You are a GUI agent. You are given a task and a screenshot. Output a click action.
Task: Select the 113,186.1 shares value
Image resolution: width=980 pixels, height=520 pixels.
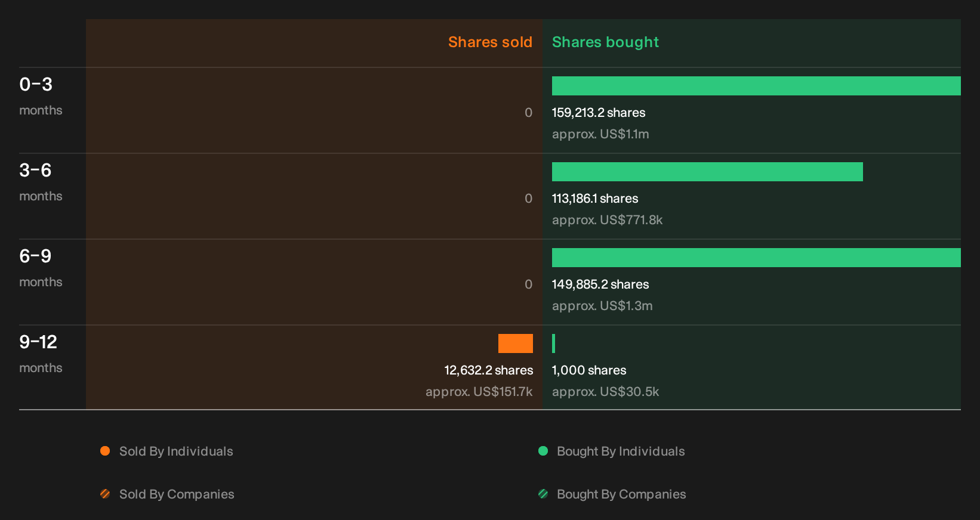click(595, 199)
